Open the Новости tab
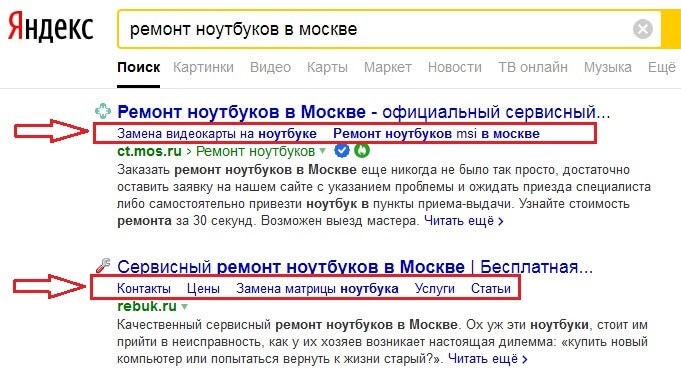The image size is (681, 380). (x=455, y=67)
